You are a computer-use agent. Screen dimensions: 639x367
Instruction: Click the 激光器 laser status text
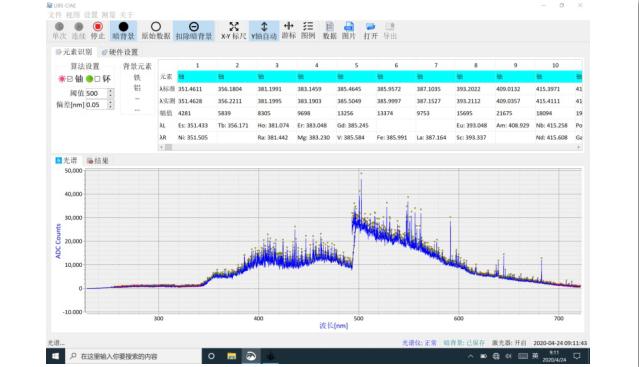pos(509,343)
